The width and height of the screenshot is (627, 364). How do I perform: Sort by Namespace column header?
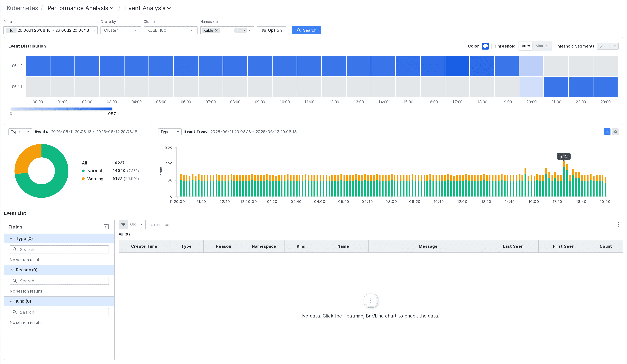point(264,246)
